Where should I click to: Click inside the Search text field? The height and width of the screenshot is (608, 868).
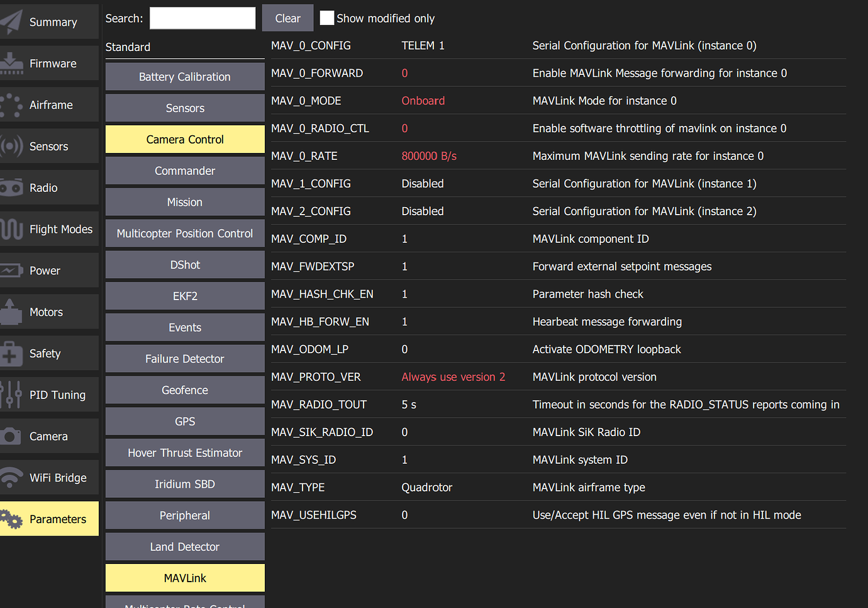[203, 18]
